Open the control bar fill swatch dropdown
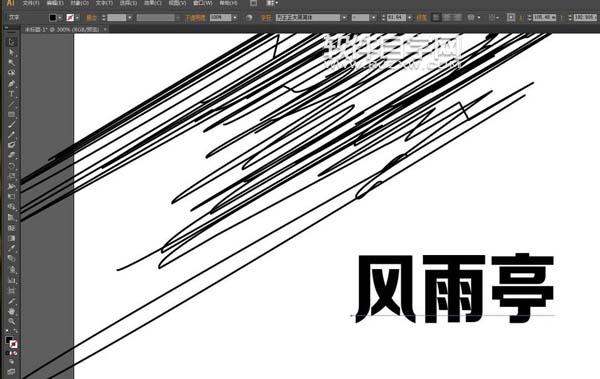 [60, 18]
